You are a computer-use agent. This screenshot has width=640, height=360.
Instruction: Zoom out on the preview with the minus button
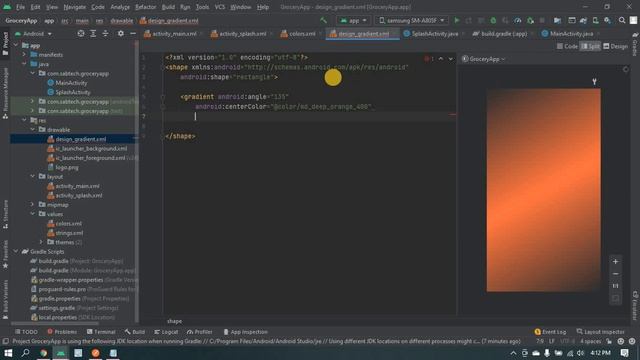616,274
